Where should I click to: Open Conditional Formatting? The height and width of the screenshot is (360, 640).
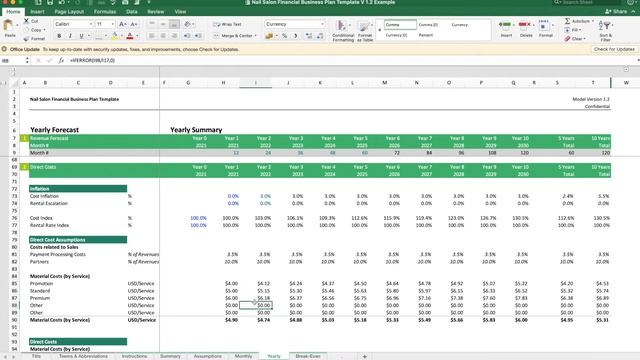click(342, 31)
